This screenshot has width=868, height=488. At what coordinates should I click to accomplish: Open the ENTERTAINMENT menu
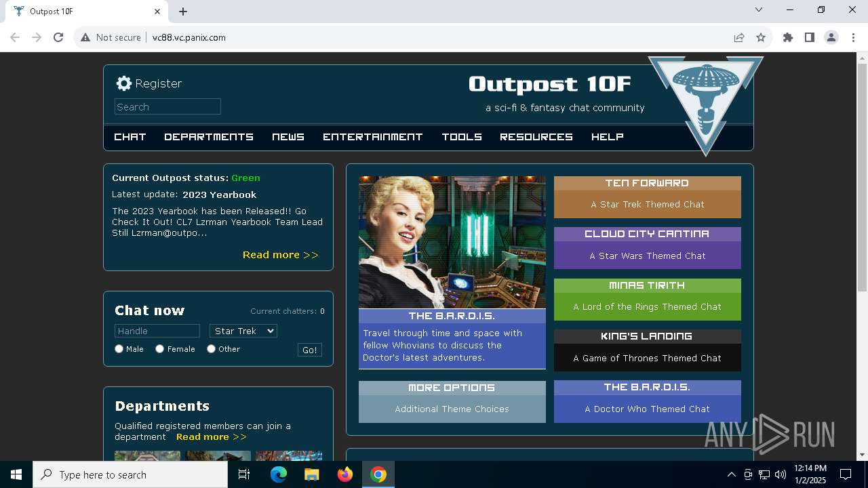pos(373,137)
